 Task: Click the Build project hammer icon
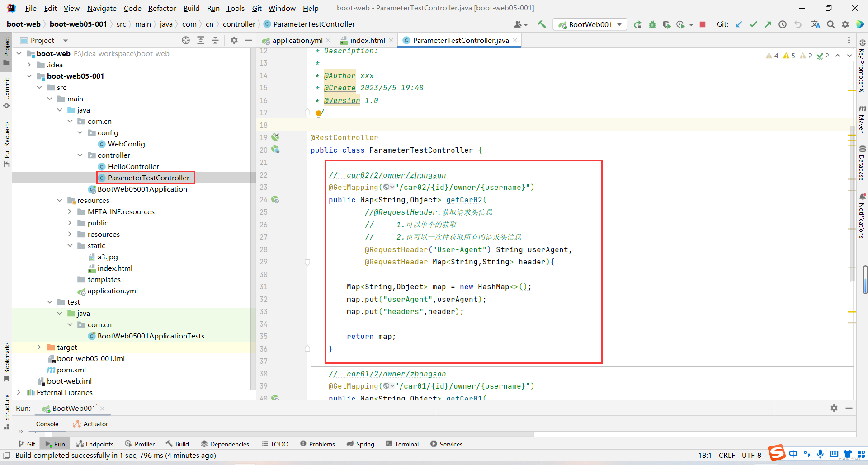pyautogui.click(x=542, y=24)
